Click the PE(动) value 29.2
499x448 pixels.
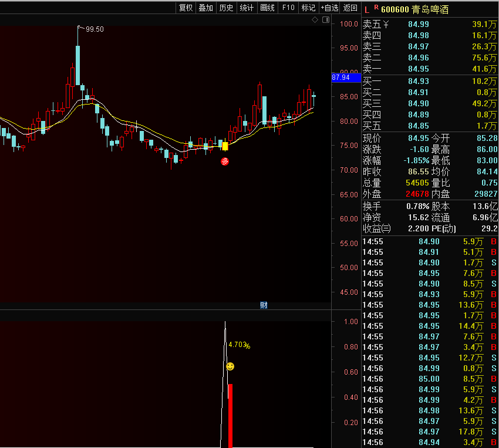point(490,228)
